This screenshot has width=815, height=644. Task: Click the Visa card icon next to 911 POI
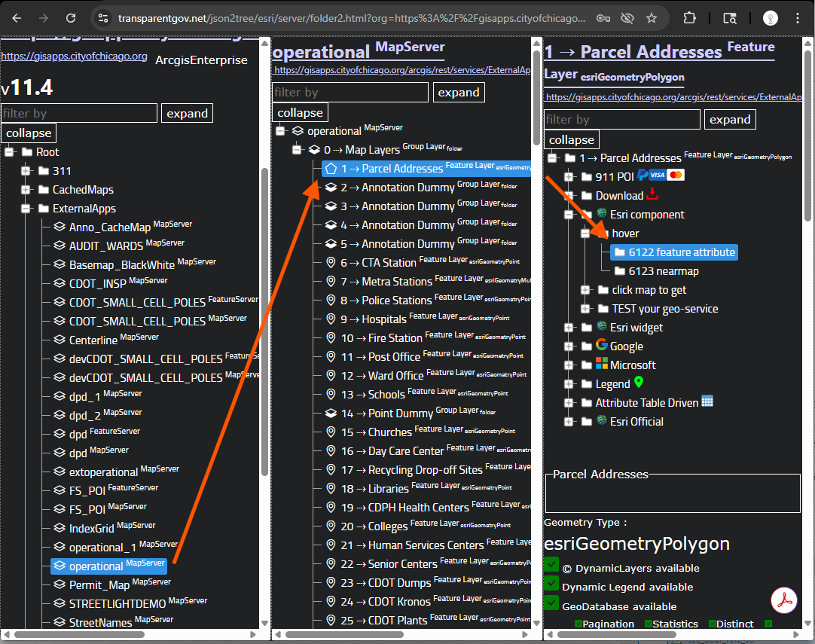pyautogui.click(x=657, y=175)
